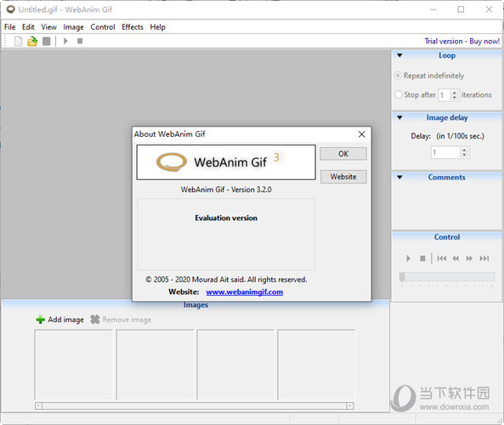Click OK in the About dialog
This screenshot has height=425, width=504.
[343, 154]
